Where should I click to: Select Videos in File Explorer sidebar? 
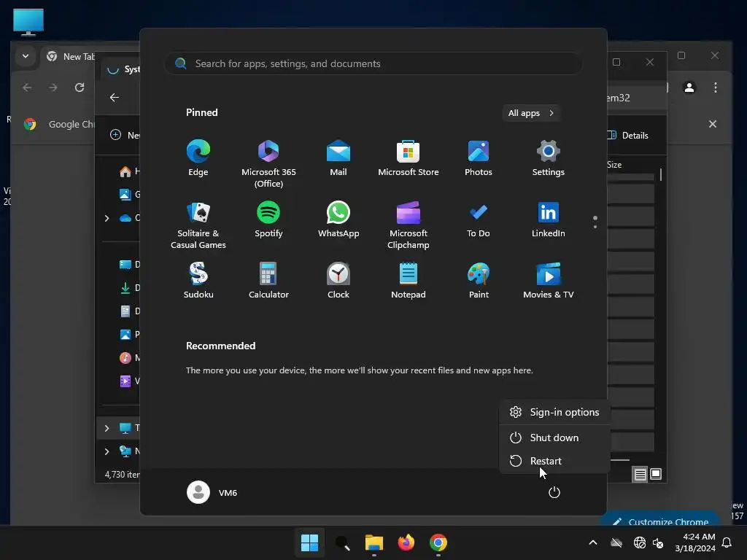(x=129, y=381)
